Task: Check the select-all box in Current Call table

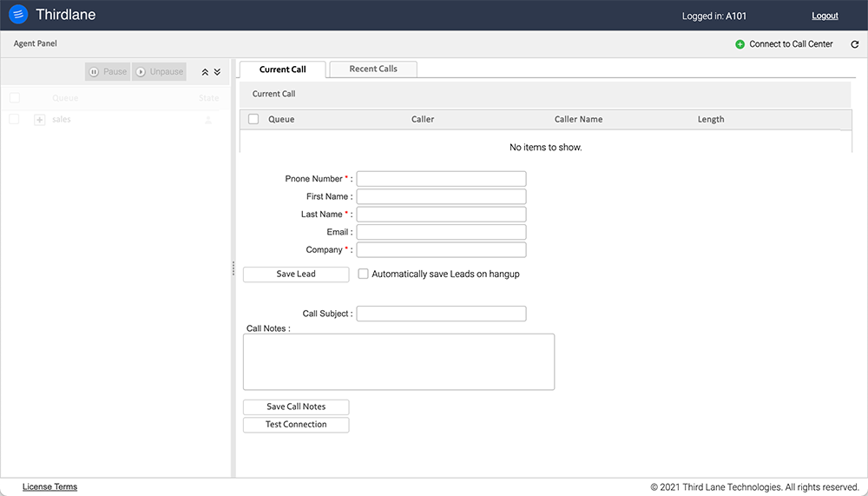Action: (253, 119)
